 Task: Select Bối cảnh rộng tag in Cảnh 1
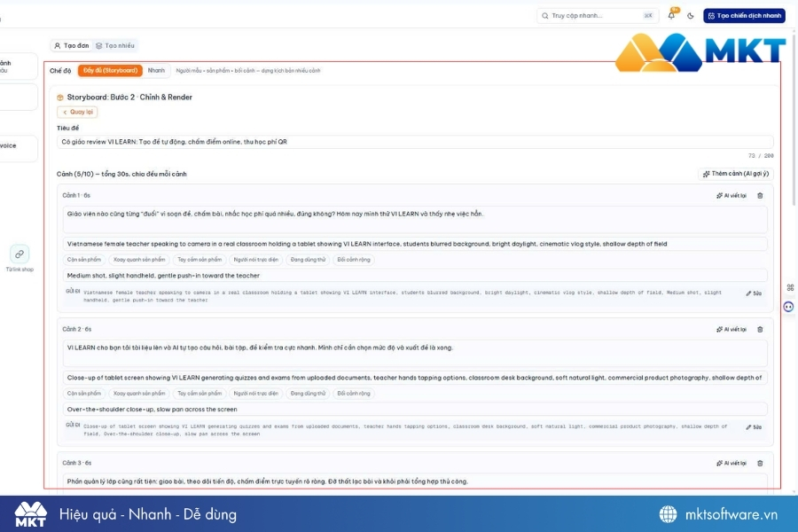[x=354, y=260]
